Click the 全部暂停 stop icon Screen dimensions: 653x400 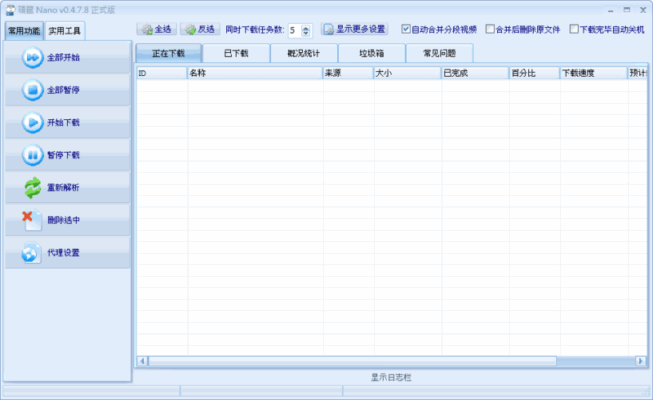pos(32,90)
